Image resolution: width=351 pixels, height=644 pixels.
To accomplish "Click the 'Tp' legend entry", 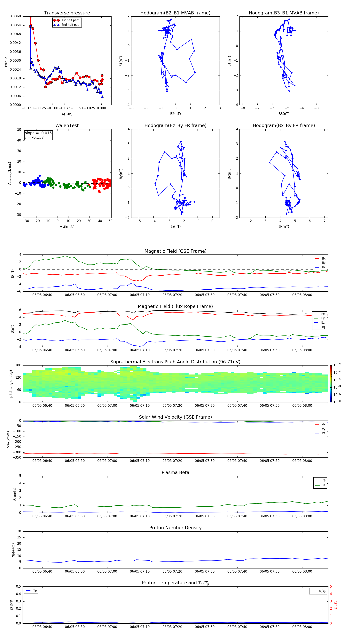I will click(x=31, y=591).
